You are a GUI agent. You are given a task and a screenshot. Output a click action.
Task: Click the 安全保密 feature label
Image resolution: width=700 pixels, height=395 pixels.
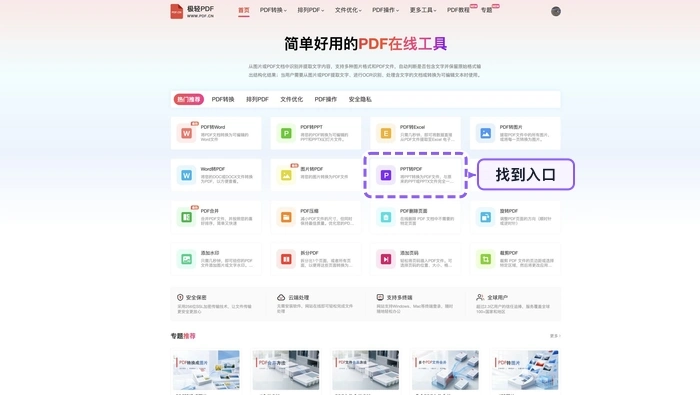tap(196, 298)
